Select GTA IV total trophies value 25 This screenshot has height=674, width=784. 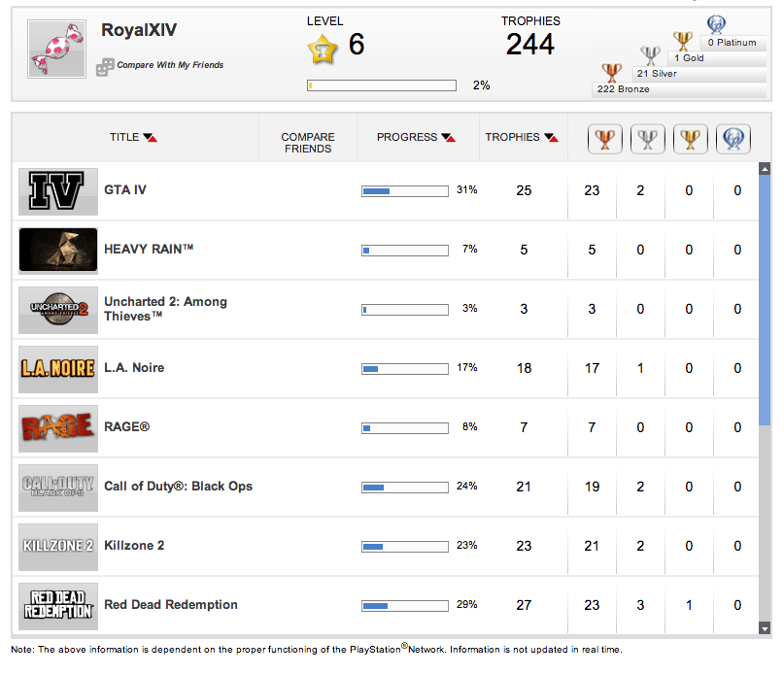point(524,190)
